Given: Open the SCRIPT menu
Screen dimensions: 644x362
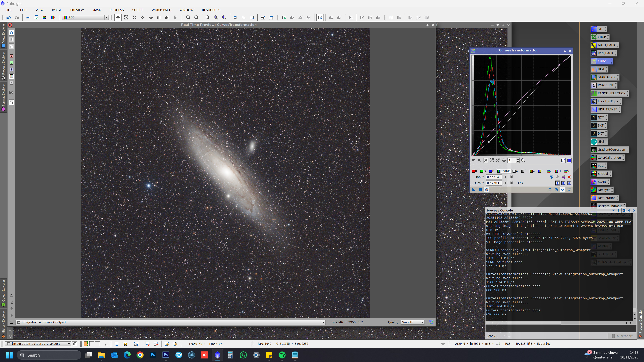Looking at the screenshot, I should click(x=138, y=10).
